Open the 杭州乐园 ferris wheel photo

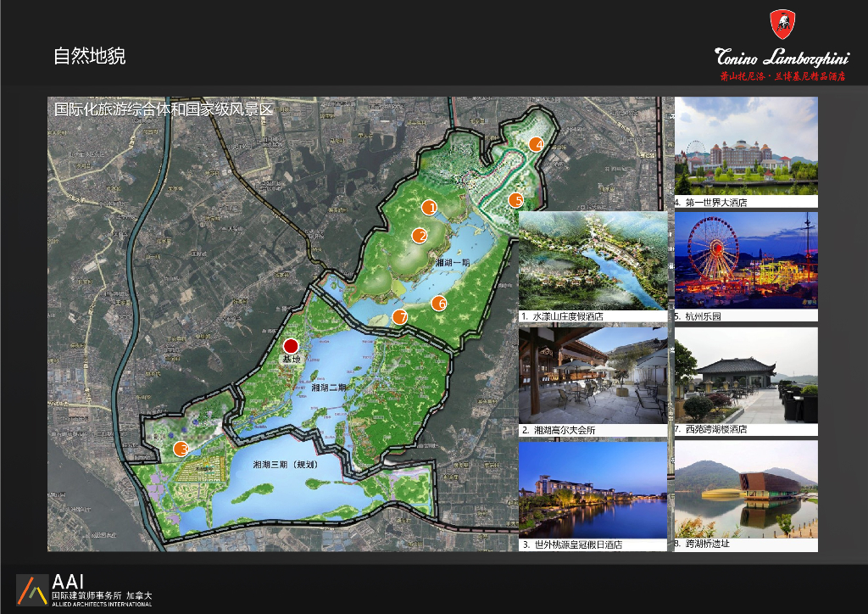pyautogui.click(x=746, y=260)
